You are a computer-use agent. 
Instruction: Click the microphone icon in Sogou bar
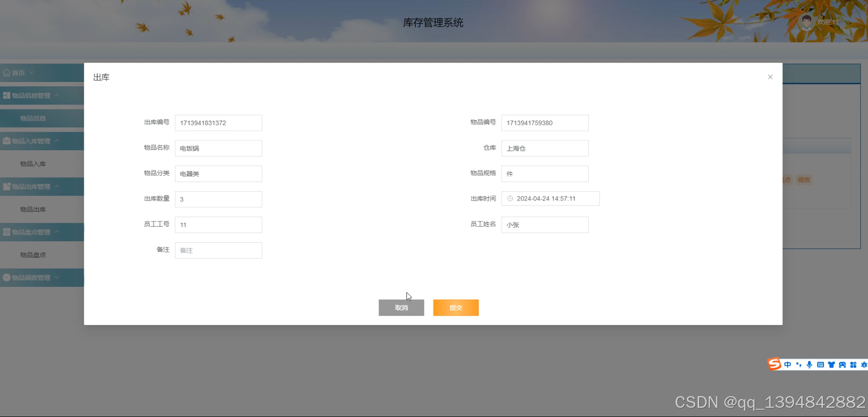pyautogui.click(x=809, y=365)
